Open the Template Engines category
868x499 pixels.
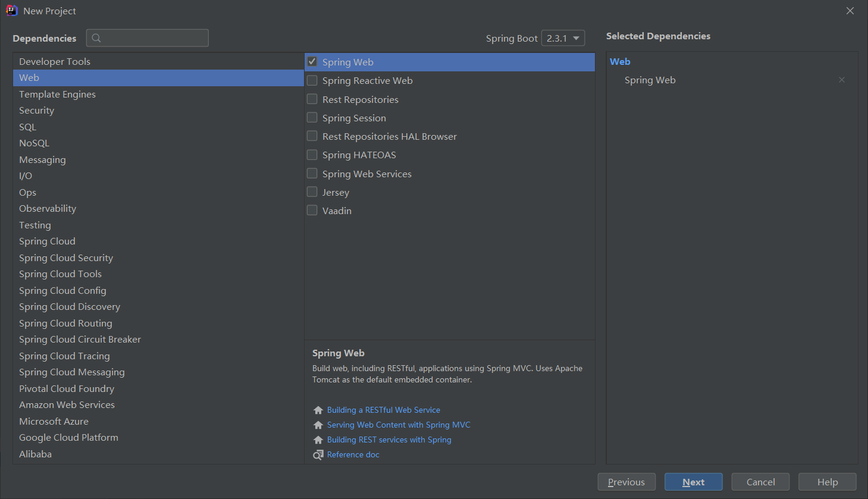click(x=158, y=94)
